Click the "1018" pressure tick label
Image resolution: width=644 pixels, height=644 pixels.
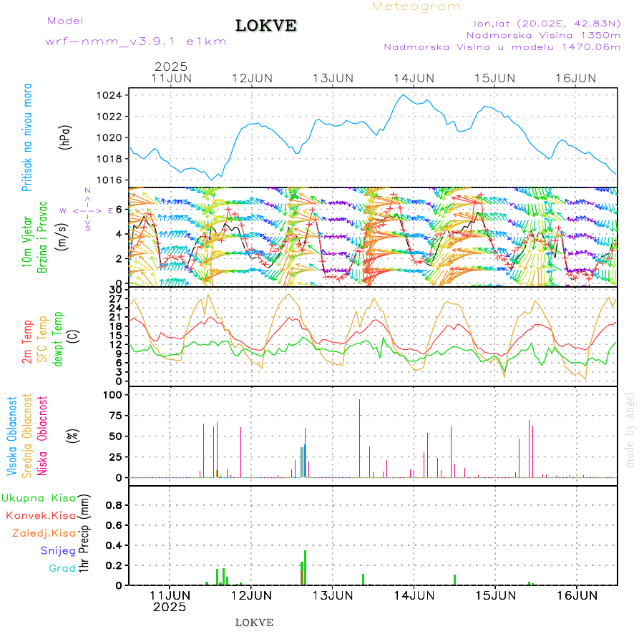click(109, 159)
